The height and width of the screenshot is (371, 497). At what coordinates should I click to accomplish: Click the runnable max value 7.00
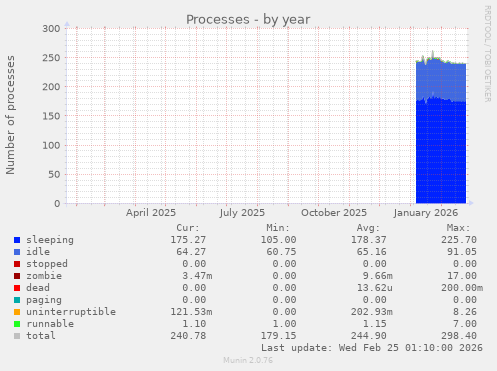pyautogui.click(x=465, y=324)
